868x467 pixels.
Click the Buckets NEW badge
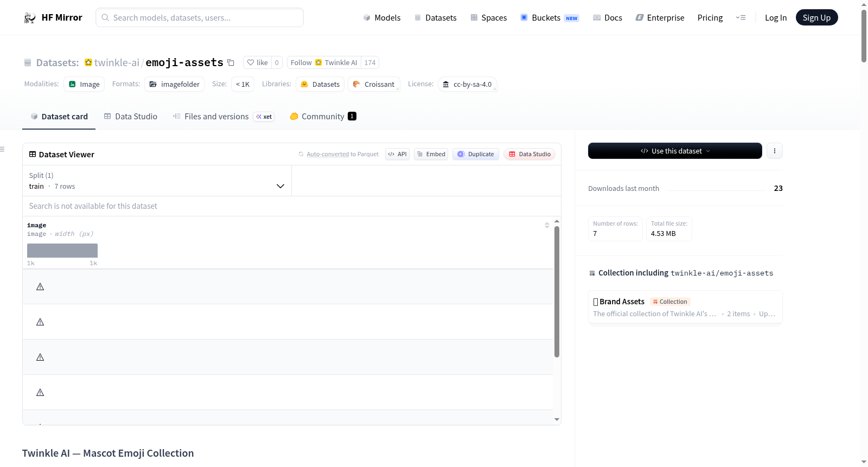pyautogui.click(x=572, y=18)
